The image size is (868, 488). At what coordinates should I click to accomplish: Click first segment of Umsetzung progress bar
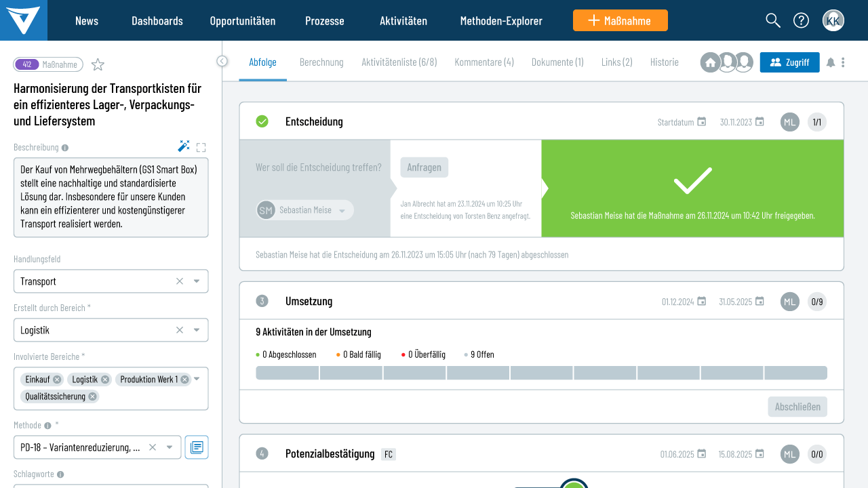pyautogui.click(x=288, y=373)
